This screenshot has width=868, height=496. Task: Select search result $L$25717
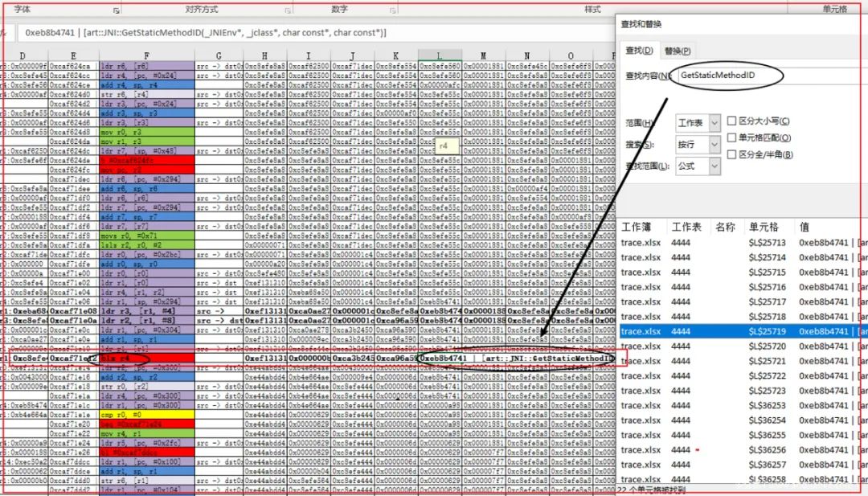[743, 301]
